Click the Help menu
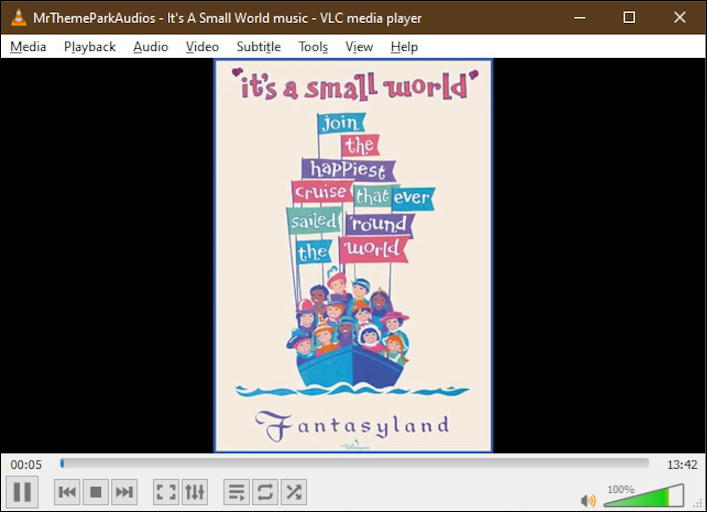707x512 pixels. (x=404, y=47)
